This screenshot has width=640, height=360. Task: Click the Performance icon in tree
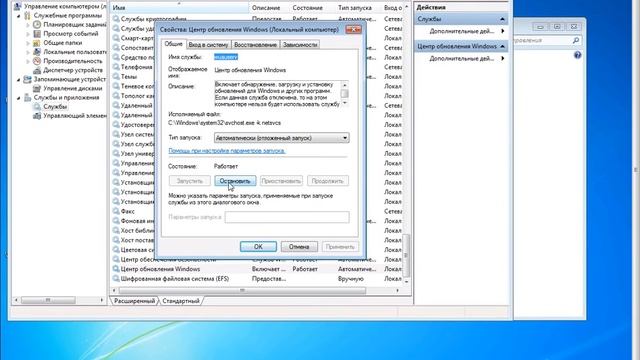(x=37, y=61)
